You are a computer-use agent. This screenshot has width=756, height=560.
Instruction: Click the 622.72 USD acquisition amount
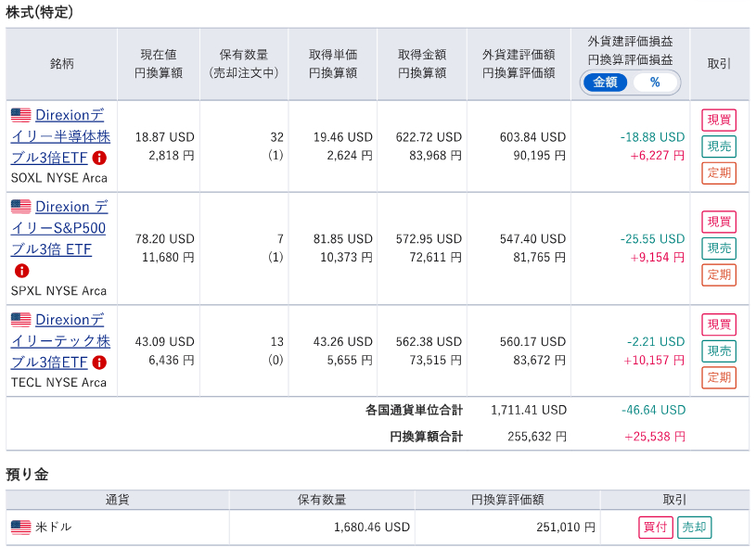[x=429, y=137]
